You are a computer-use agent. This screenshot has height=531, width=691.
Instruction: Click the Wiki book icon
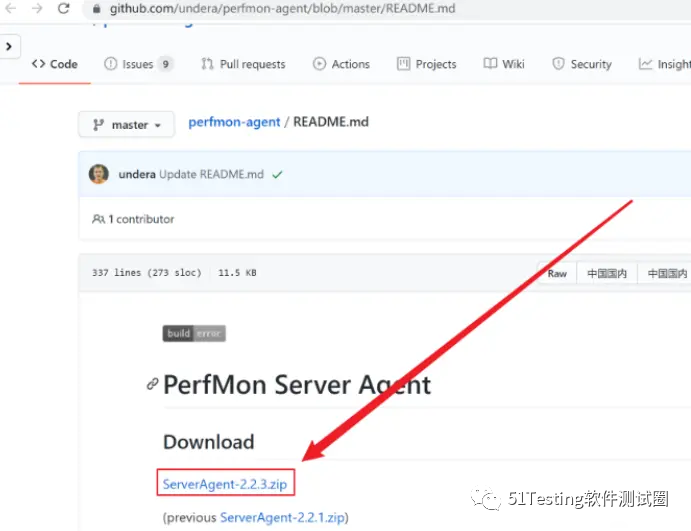[x=490, y=64]
